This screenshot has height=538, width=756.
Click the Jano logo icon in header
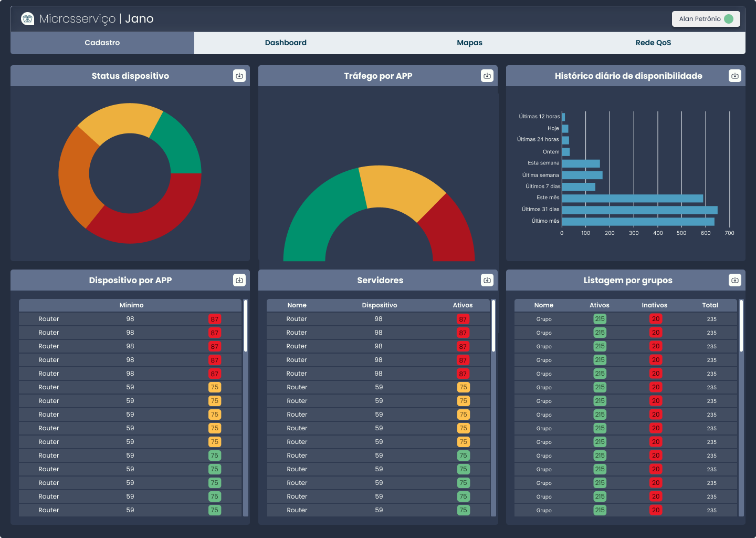(x=27, y=19)
